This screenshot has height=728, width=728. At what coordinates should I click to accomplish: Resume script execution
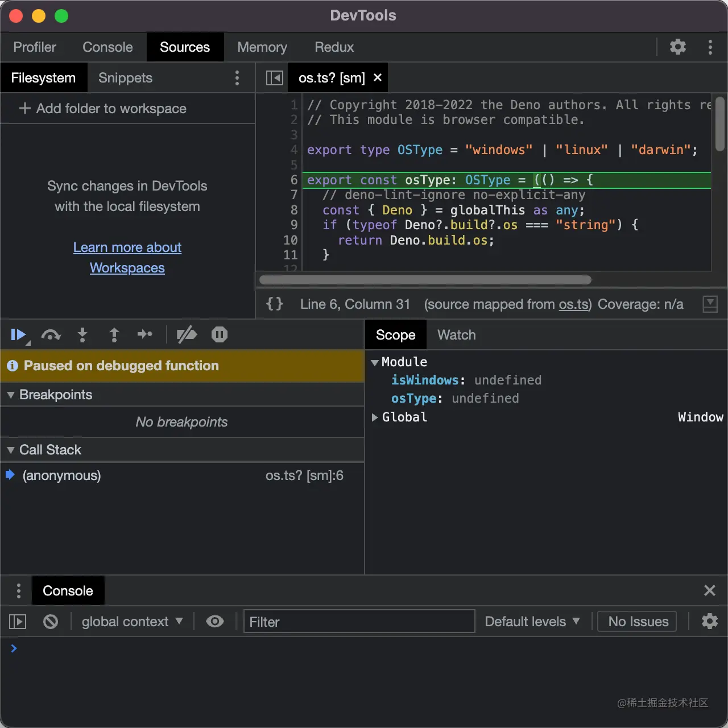[19, 335]
